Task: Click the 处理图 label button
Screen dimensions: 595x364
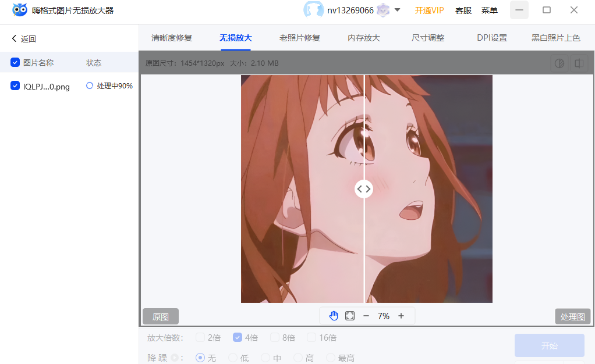Action: point(573,316)
